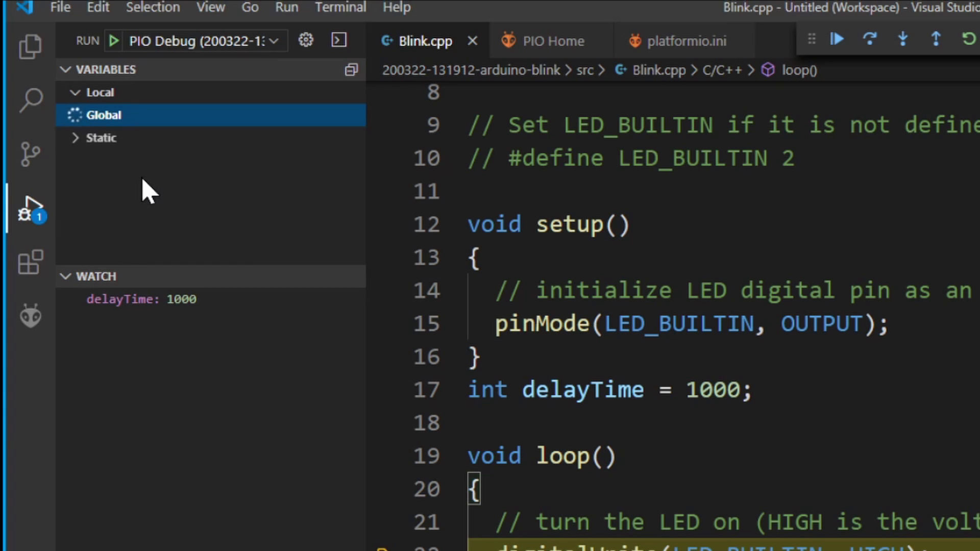Image resolution: width=980 pixels, height=551 pixels.
Task: Step over in debug toolbar
Action: pyautogui.click(x=870, y=39)
